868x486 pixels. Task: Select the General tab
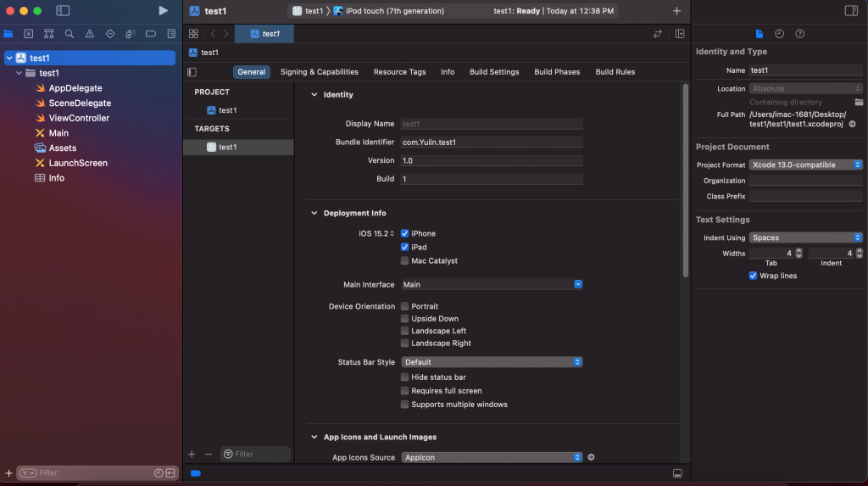[251, 72]
